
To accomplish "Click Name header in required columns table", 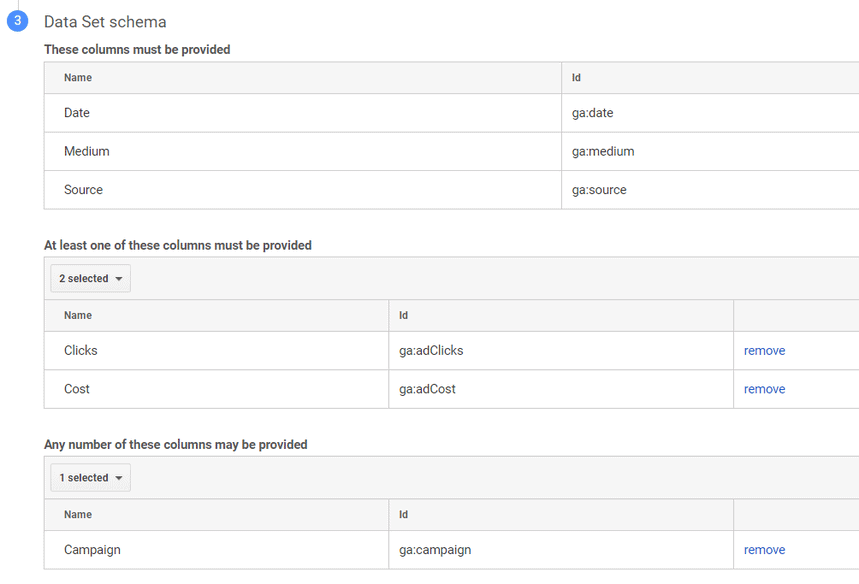I will pos(78,78).
